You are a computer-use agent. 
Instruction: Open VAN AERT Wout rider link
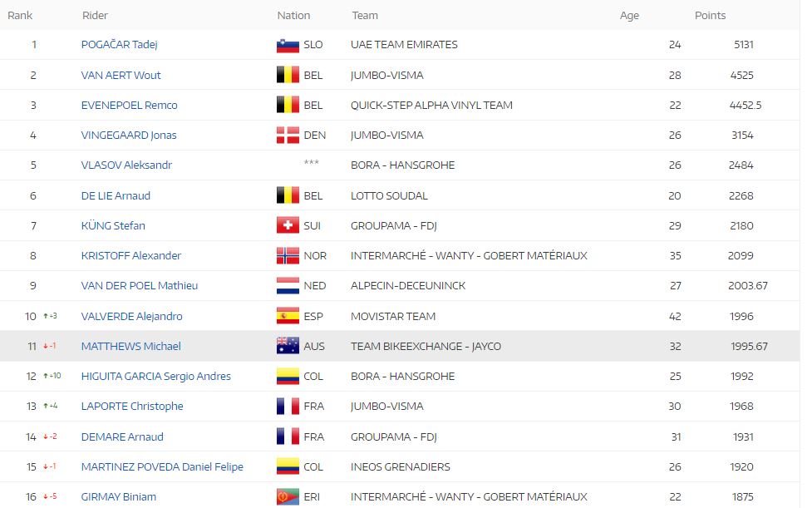(121, 75)
